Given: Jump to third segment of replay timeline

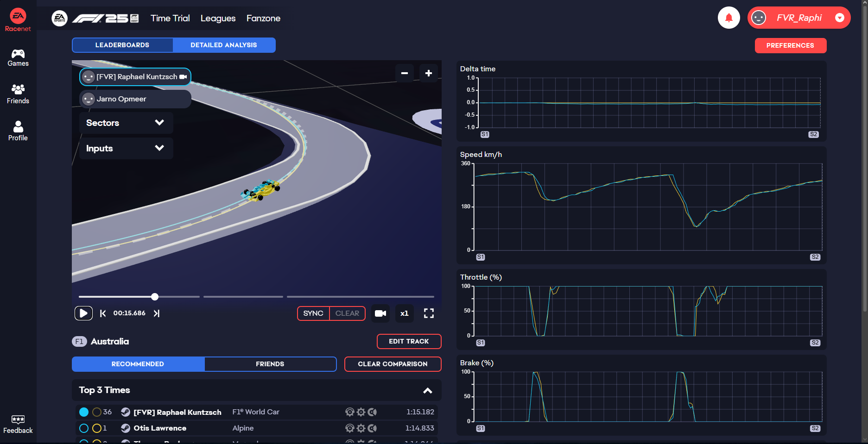Looking at the screenshot, I should click(361, 297).
